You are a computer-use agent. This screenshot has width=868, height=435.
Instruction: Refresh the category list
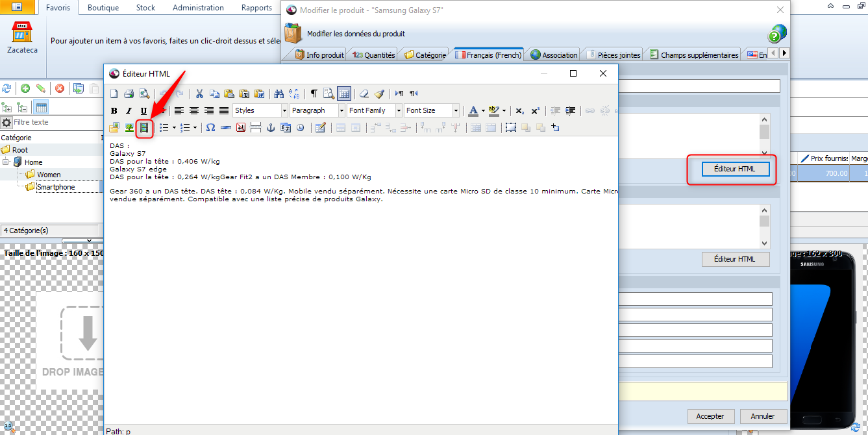[x=6, y=89]
